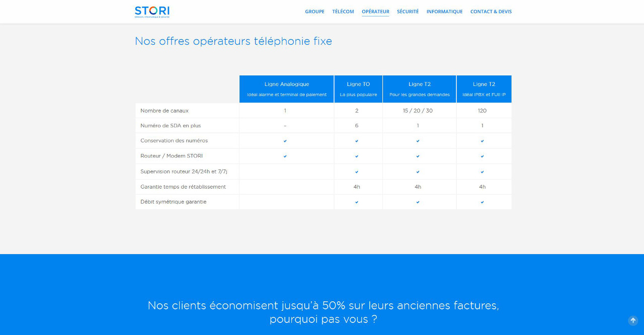Screen dimensions: 644x335
Task: Click the '50% sur leurs anciennes factures' banner text
Action: coord(323,306)
